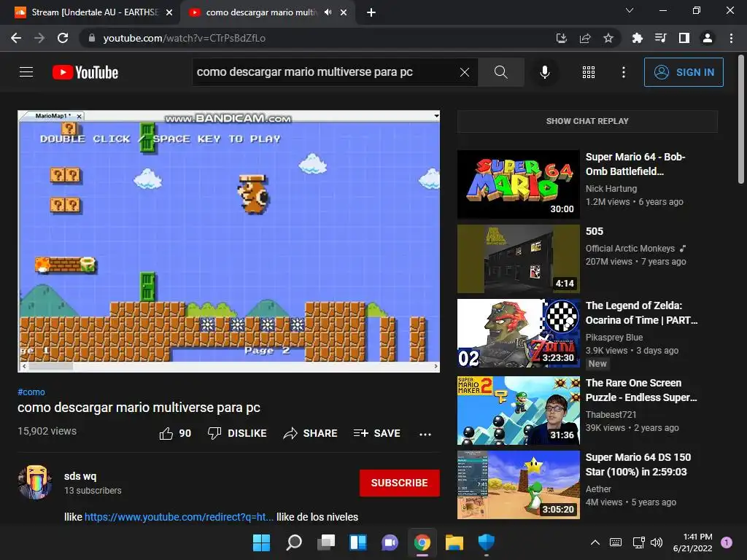Viewport: 747px width, 560px height.
Task: Open the Chrome three-dot menu
Action: point(731,38)
